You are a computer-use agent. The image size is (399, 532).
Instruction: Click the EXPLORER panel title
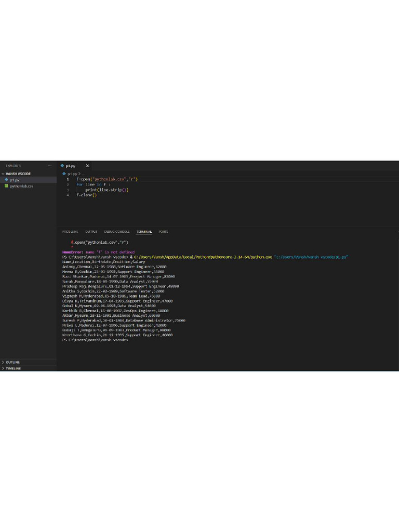click(x=13, y=166)
